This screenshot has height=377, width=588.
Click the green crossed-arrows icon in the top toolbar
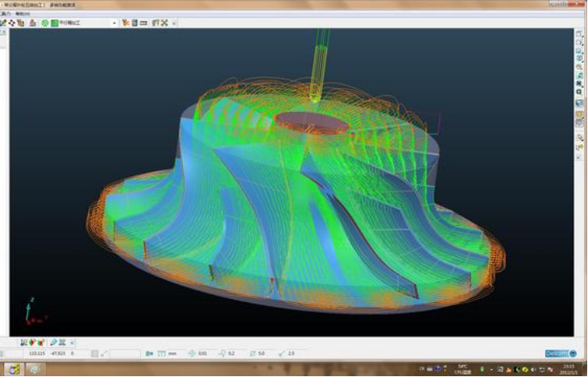164,23
